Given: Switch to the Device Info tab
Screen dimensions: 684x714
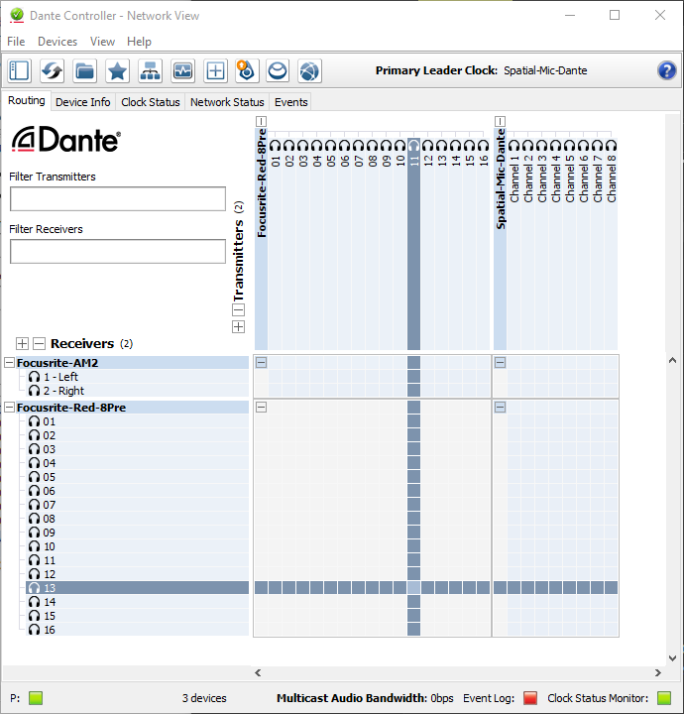Looking at the screenshot, I should tap(83, 102).
